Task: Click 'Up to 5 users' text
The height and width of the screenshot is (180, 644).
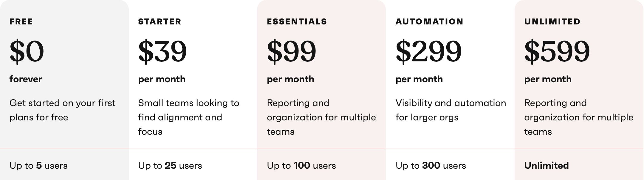Action: [38, 165]
